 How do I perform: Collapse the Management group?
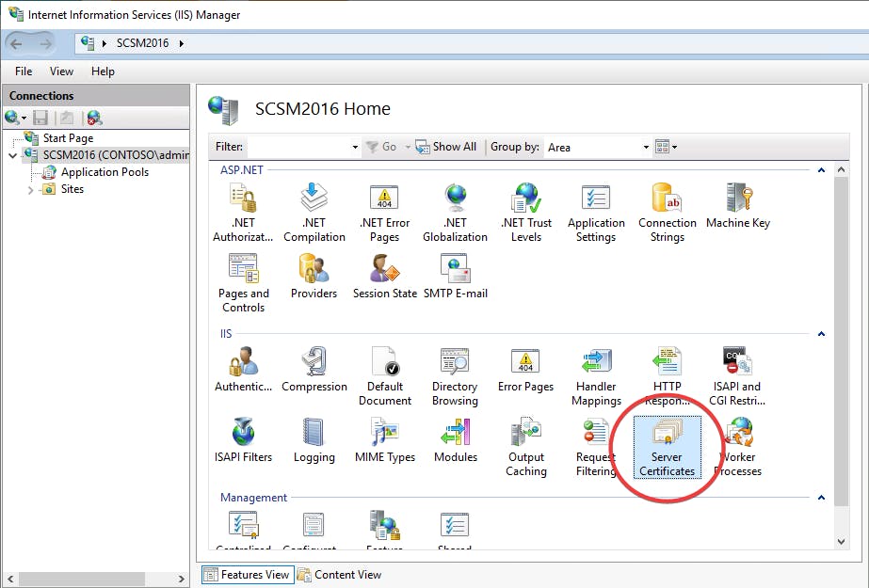coord(821,498)
